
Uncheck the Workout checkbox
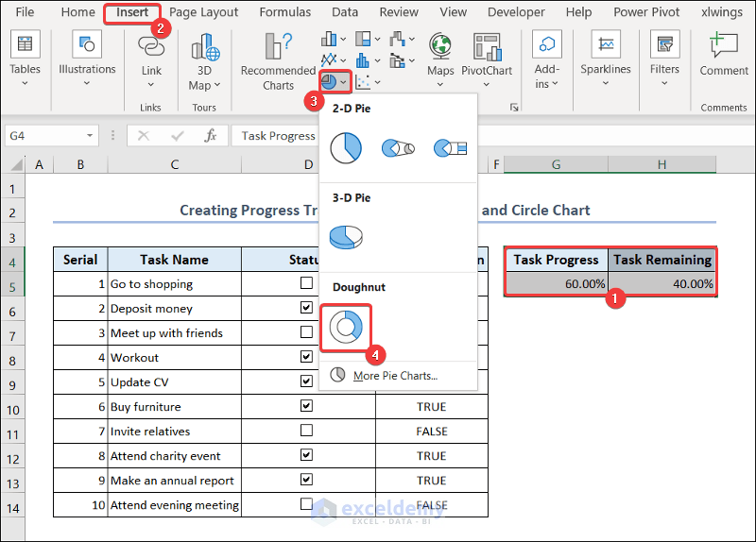click(306, 357)
